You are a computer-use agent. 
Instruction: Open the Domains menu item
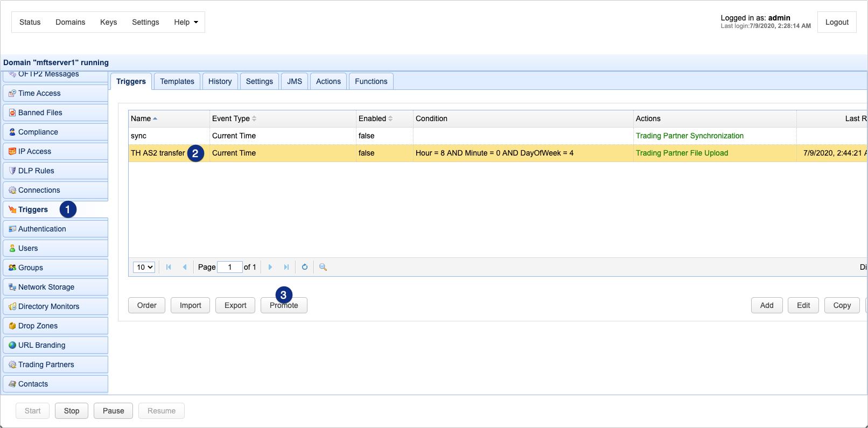(71, 22)
